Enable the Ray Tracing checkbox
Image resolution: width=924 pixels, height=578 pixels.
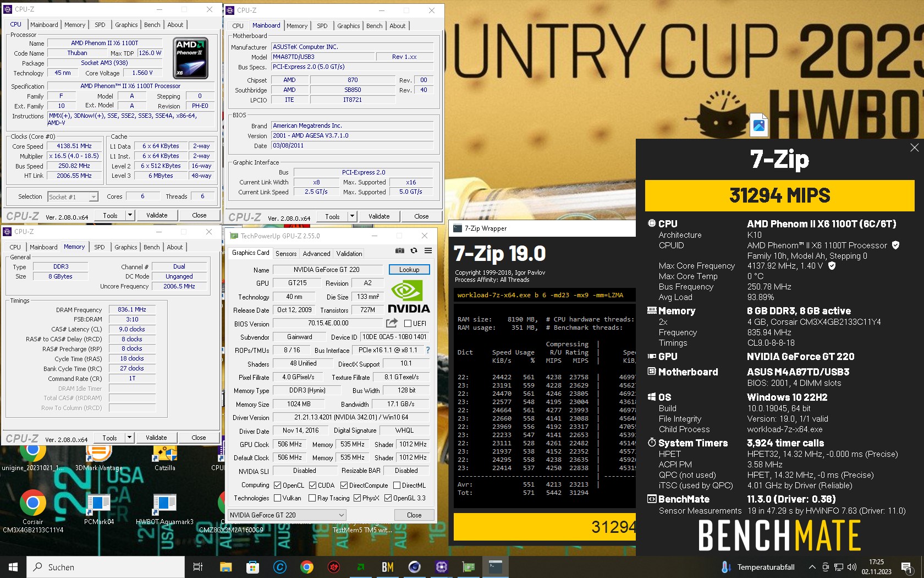pyautogui.click(x=312, y=498)
